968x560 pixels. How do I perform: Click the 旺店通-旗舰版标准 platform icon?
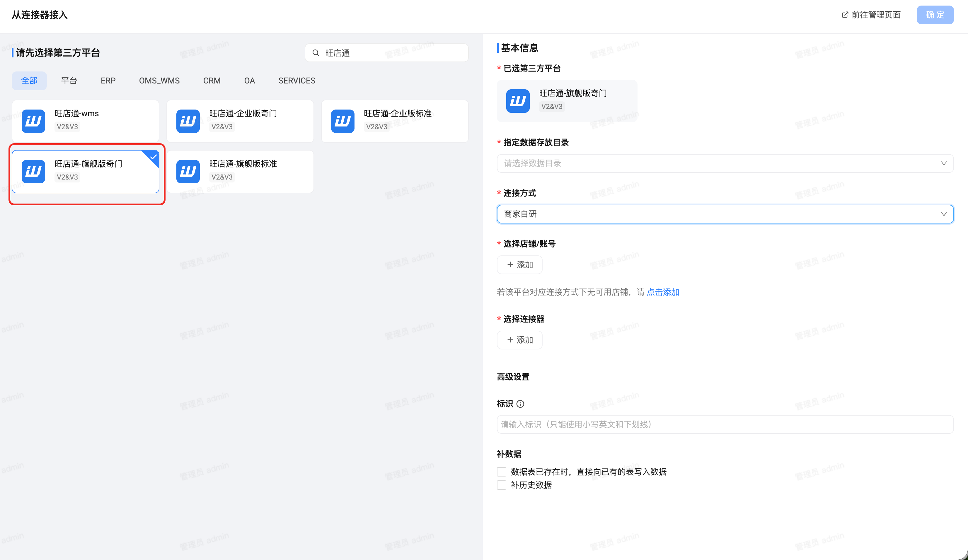(x=188, y=171)
